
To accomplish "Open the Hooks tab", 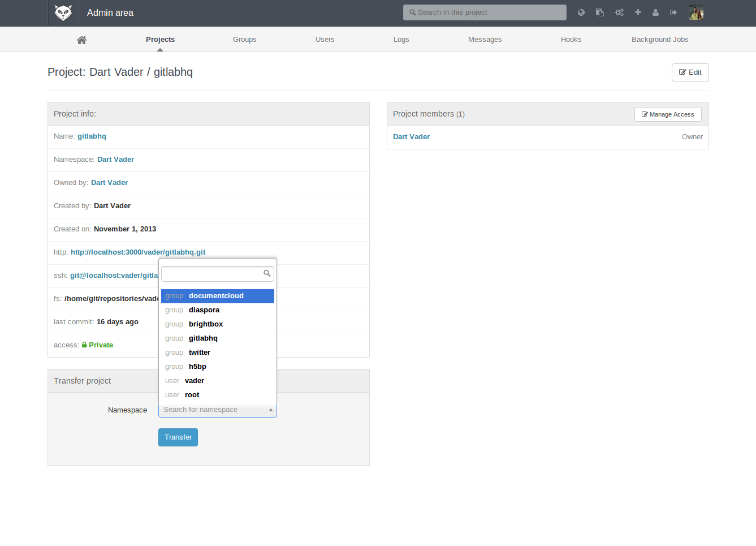I will pyautogui.click(x=571, y=40).
